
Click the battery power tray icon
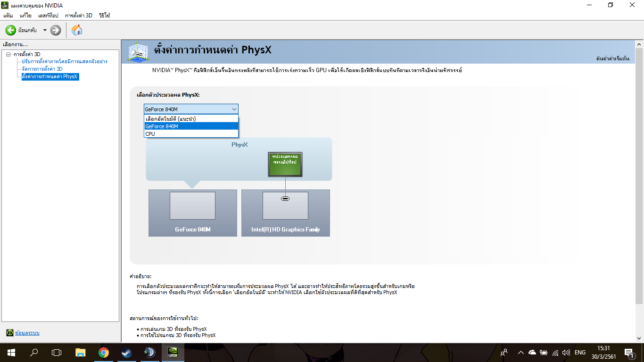[x=544, y=352]
